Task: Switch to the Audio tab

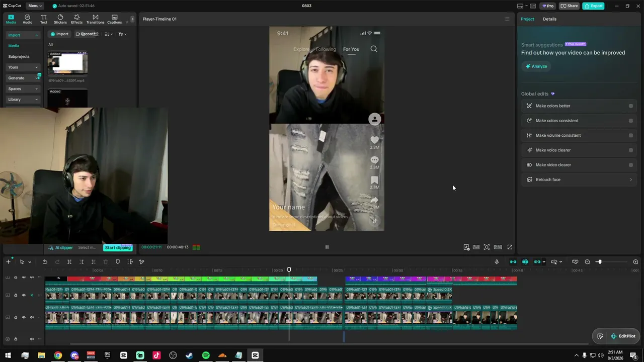Action: [27, 19]
